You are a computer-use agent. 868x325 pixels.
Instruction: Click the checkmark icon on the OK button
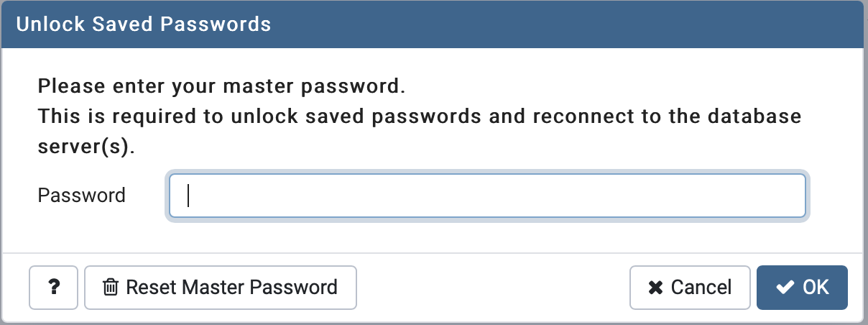coord(785,288)
